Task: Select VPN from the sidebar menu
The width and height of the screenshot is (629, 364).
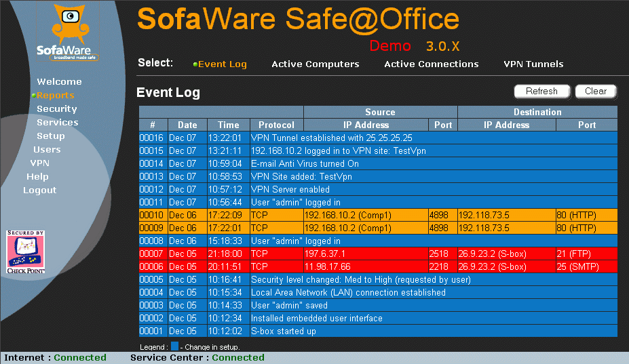Action: (40, 163)
